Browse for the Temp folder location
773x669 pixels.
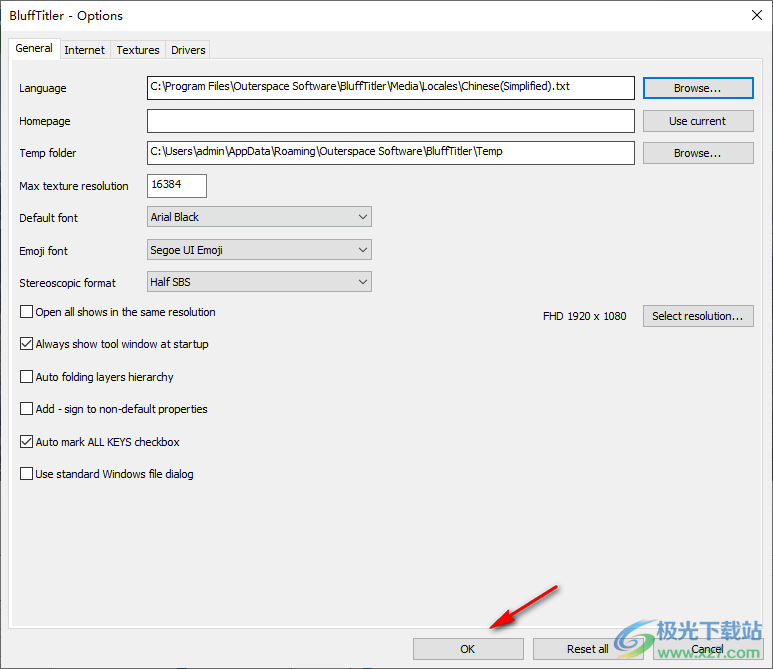[x=697, y=153]
